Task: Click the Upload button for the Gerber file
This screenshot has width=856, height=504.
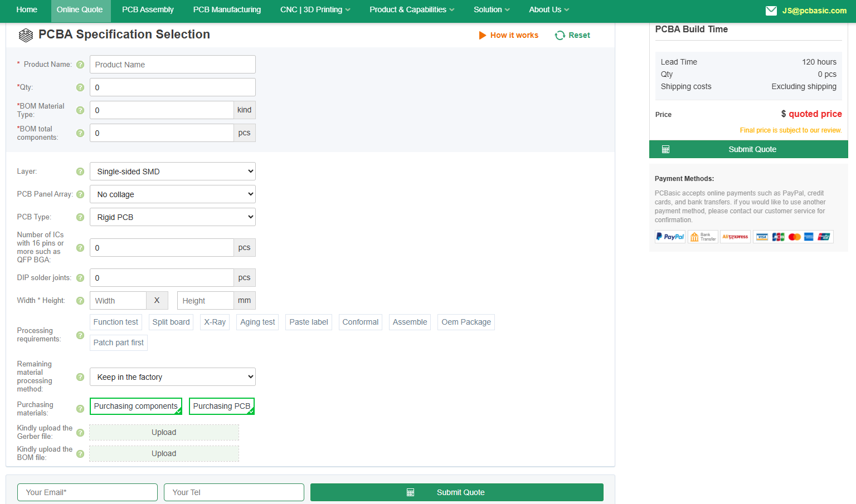Action: click(x=164, y=432)
